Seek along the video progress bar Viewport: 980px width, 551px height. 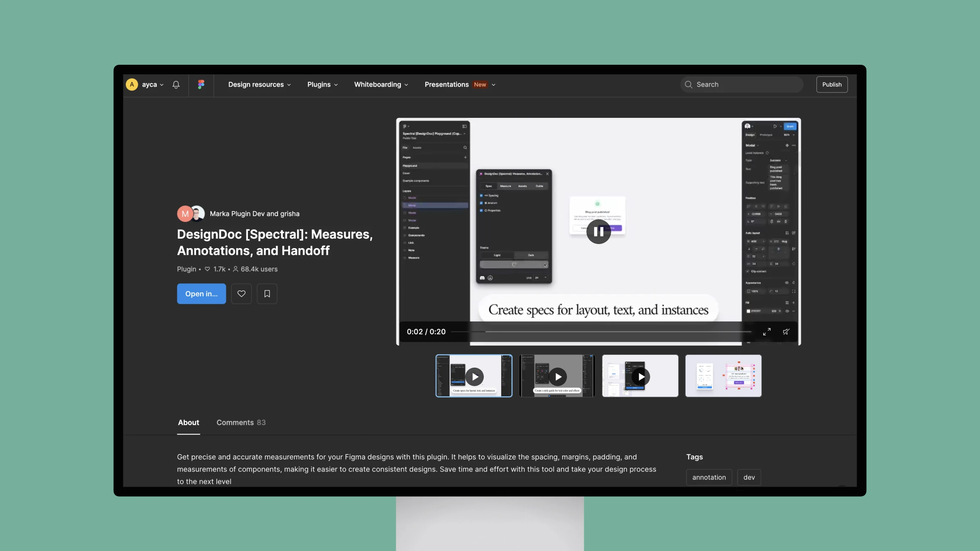pyautogui.click(x=601, y=332)
